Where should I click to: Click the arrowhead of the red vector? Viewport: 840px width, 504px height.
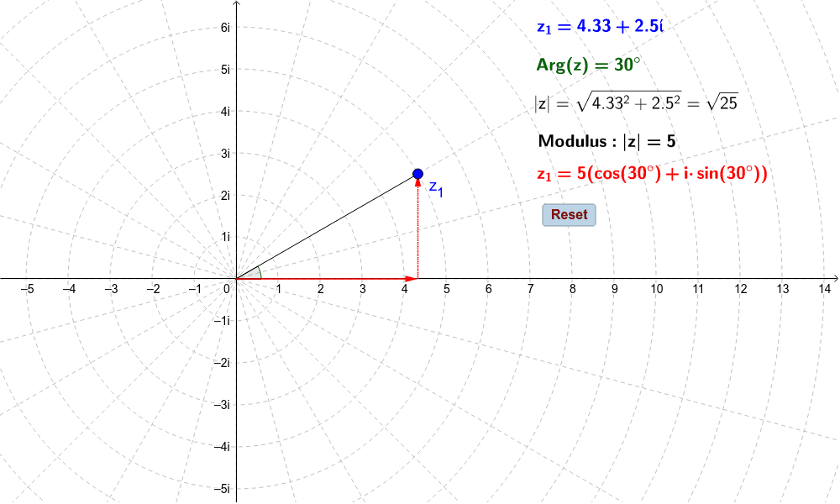click(x=411, y=280)
